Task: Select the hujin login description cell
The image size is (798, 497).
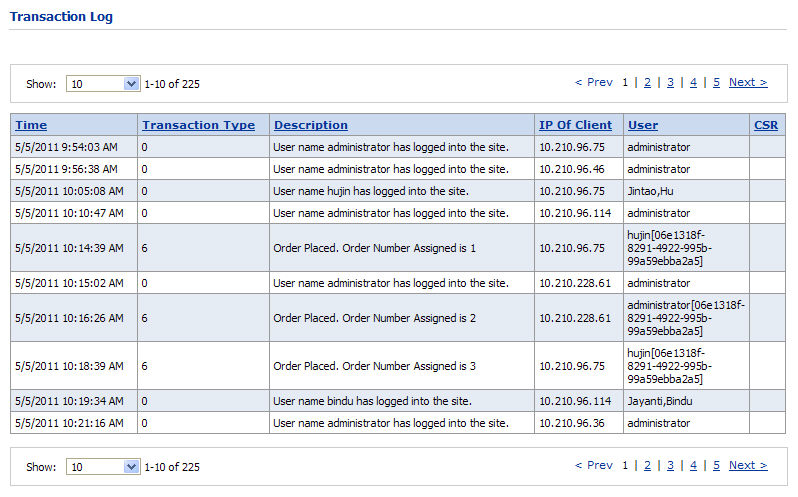Action: tap(370, 191)
